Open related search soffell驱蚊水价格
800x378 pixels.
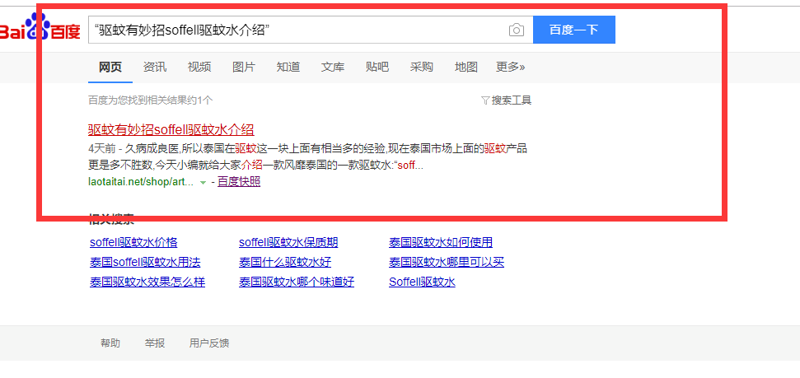click(134, 242)
